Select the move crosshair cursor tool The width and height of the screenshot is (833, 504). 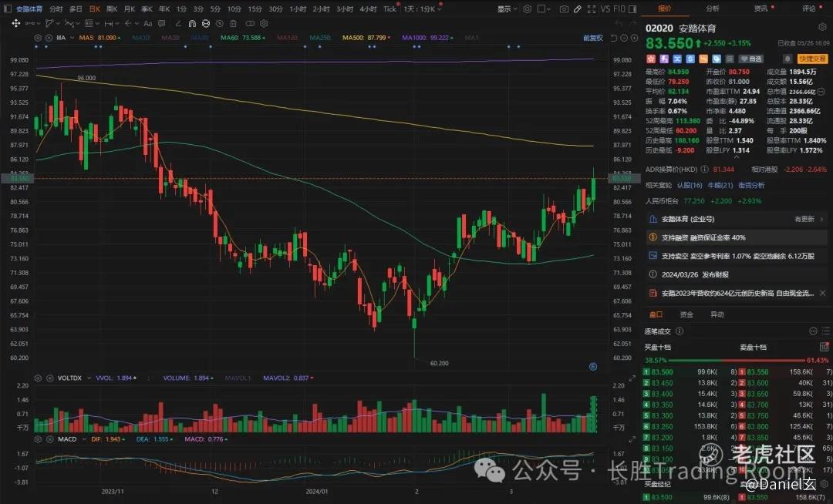click(x=16, y=23)
